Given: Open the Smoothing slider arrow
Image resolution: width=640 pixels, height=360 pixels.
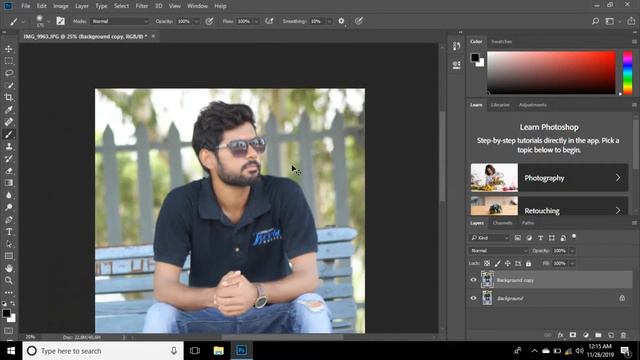Looking at the screenshot, I should pyautogui.click(x=329, y=21).
